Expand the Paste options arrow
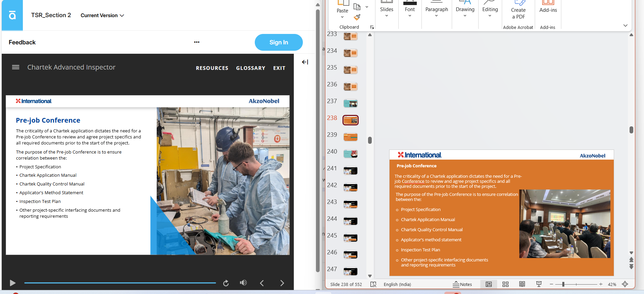Image resolution: width=644 pixels, height=294 pixels. point(342,17)
